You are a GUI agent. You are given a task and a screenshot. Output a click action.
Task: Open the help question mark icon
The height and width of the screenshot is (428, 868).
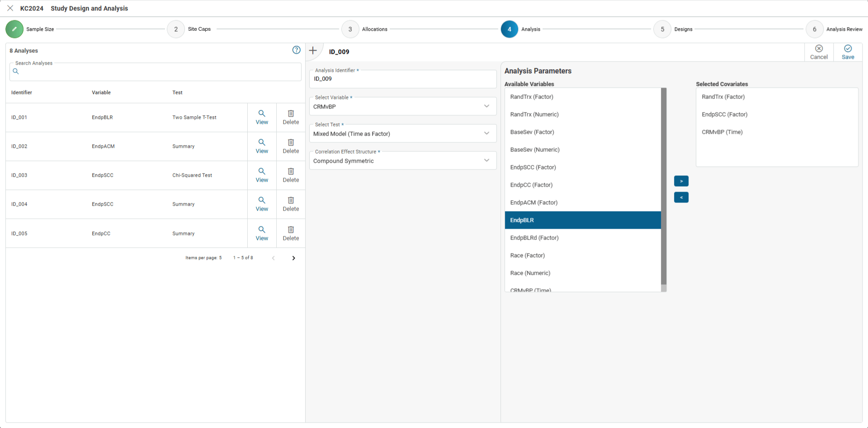pyautogui.click(x=296, y=50)
